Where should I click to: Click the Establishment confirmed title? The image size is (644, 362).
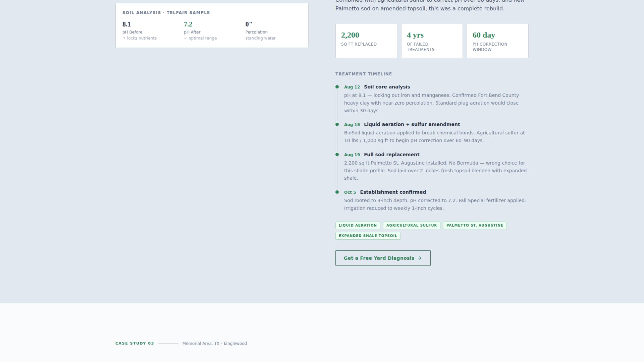point(393,192)
